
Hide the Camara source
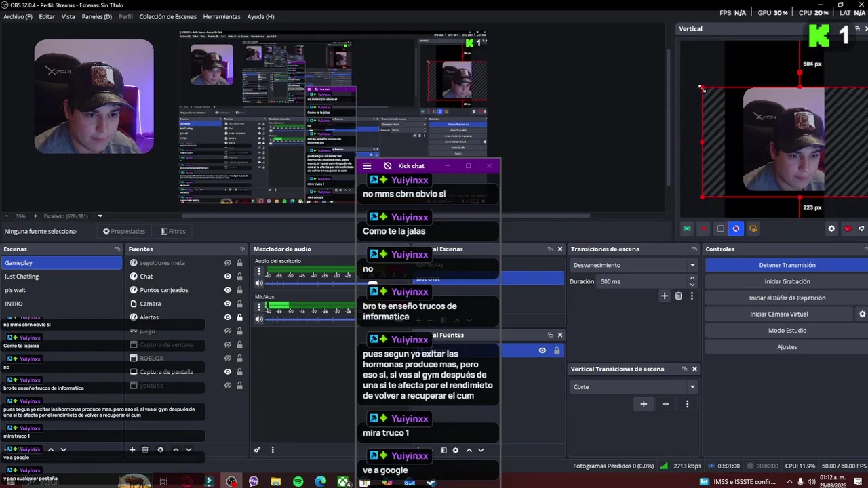pyautogui.click(x=228, y=304)
